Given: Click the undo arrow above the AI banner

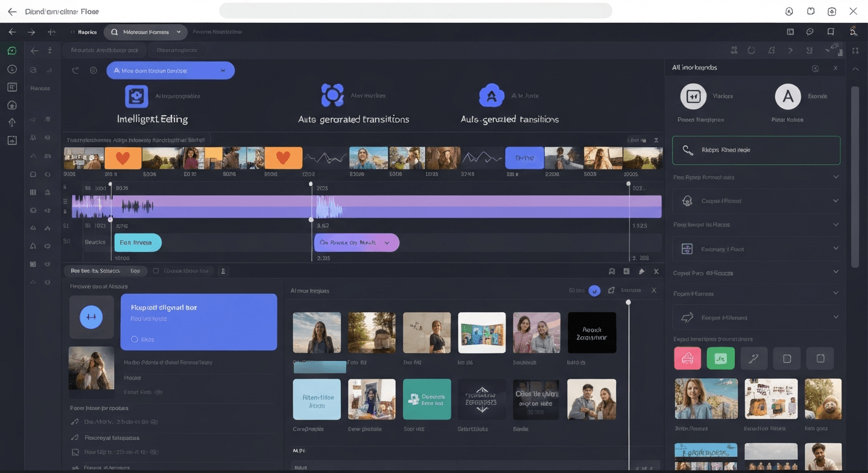Looking at the screenshot, I should click(x=75, y=70).
